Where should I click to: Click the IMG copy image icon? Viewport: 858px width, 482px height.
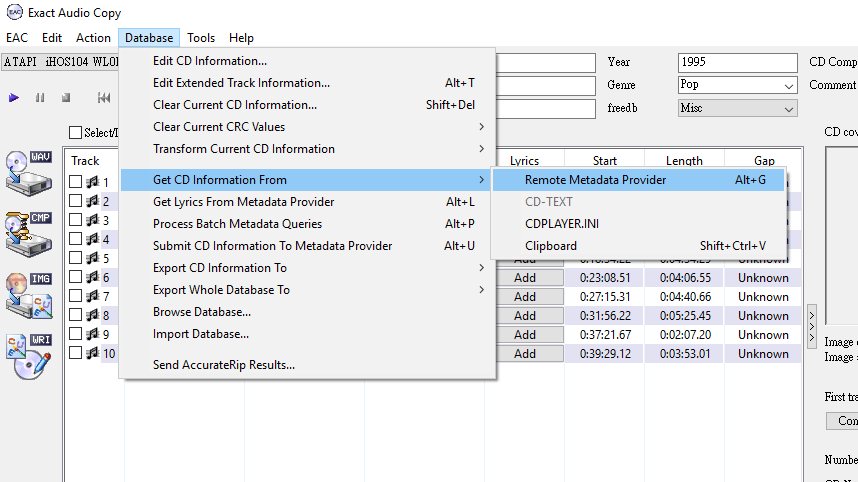tap(28, 295)
